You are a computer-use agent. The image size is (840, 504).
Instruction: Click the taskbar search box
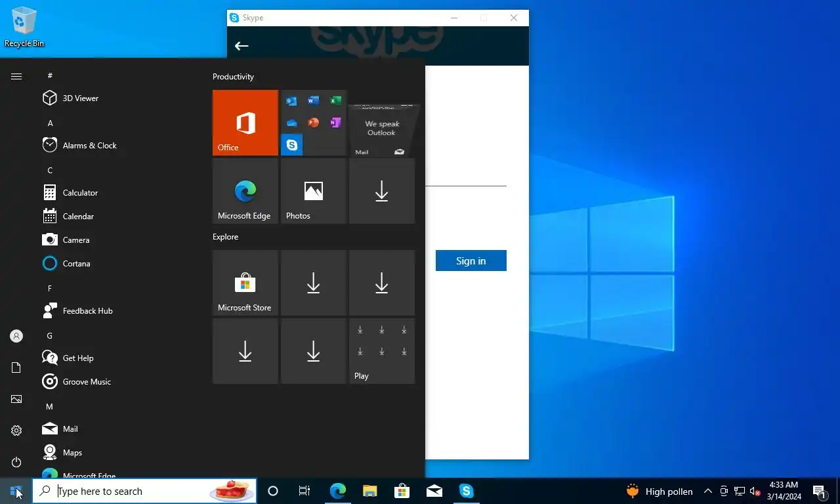pos(144,491)
